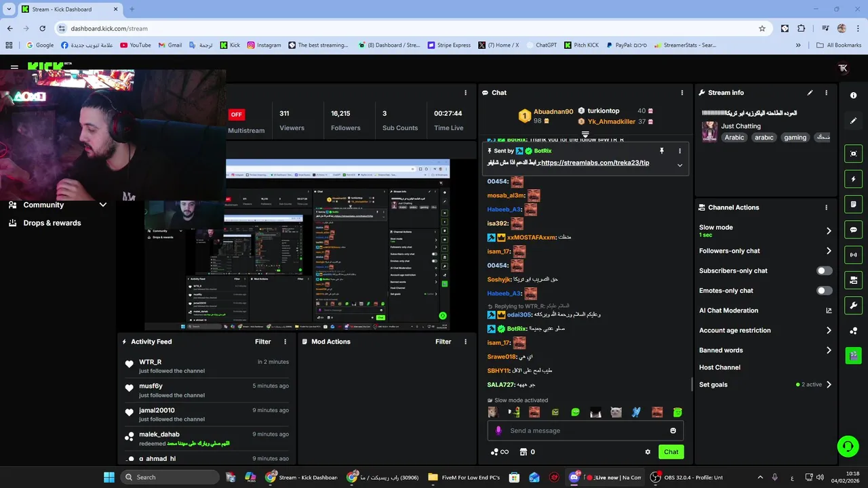This screenshot has width=868, height=488.
Task: Open the emoji picker in message box
Action: pos(673,430)
